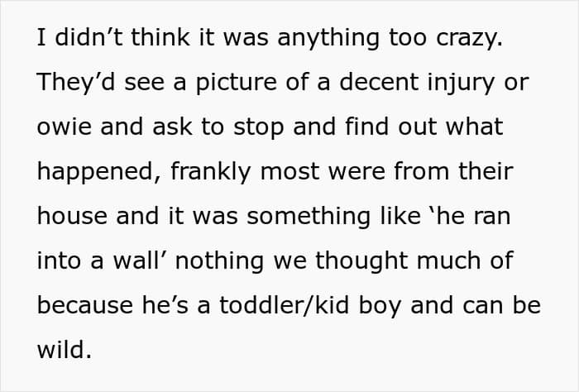The width and height of the screenshot is (579, 392).
Task: Place cursor on the word 'stop'
Action: click(258, 127)
